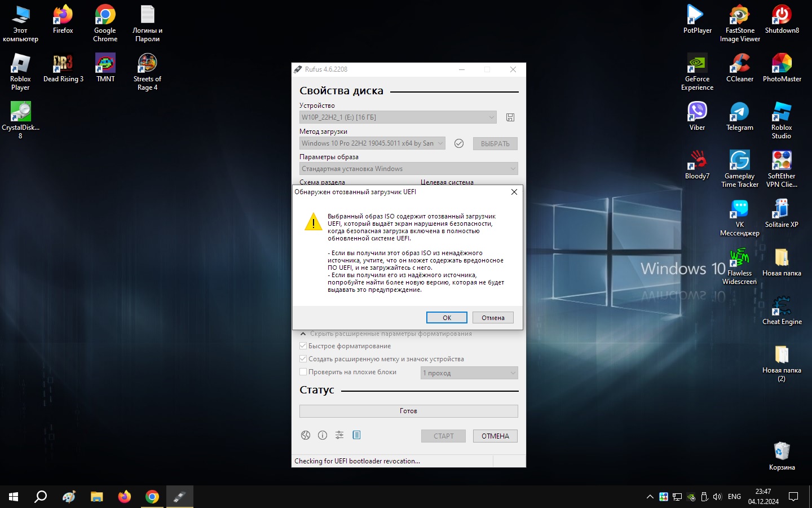812x508 pixels.
Task: Select the Roblox Player desktop icon
Action: pyautogui.click(x=20, y=72)
